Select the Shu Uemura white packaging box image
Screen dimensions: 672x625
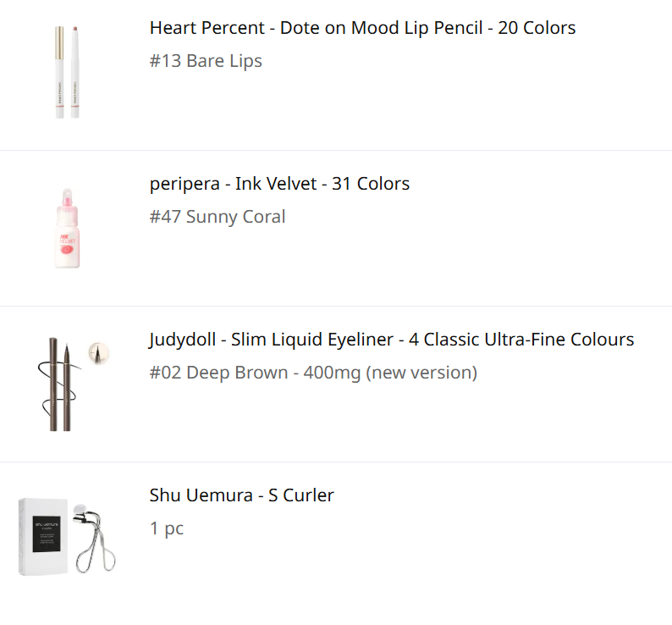[x=43, y=536]
